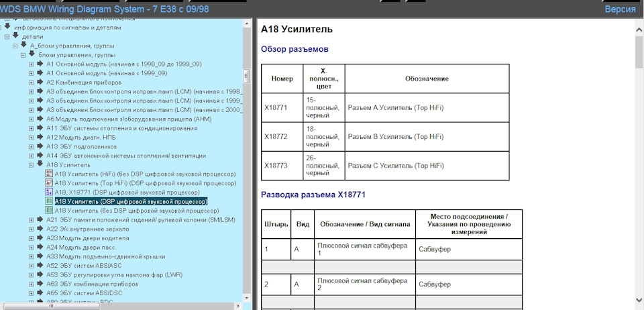Open the Версия link in header
Image resolution: width=644 pixels, height=310 pixels.
click(x=620, y=9)
